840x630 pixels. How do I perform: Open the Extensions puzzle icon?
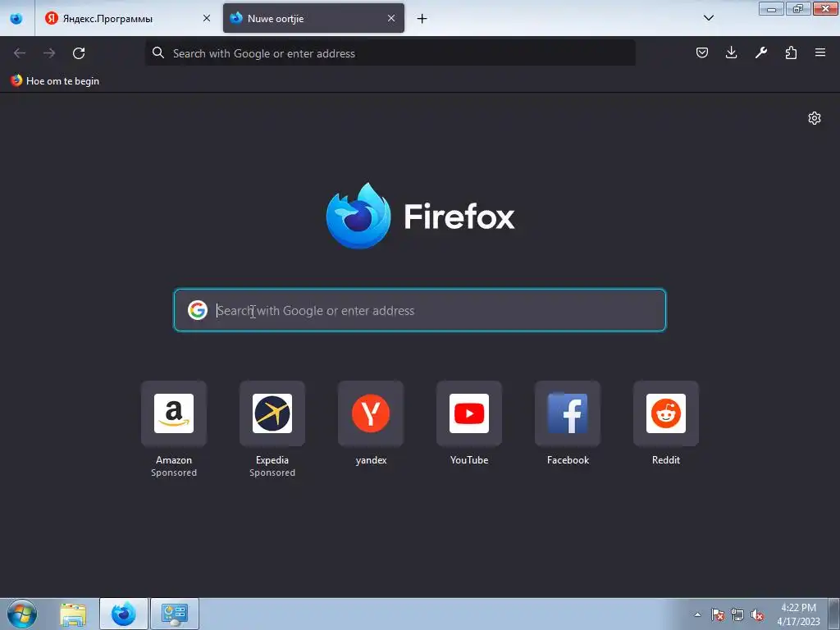tap(791, 52)
